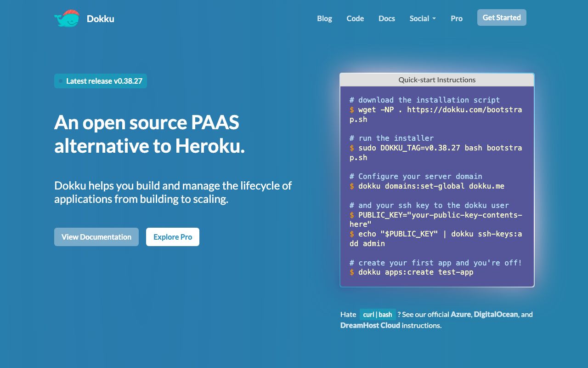588x368 pixels.
Task: Click the dokku domains:set-global command
Action: [x=427, y=186]
